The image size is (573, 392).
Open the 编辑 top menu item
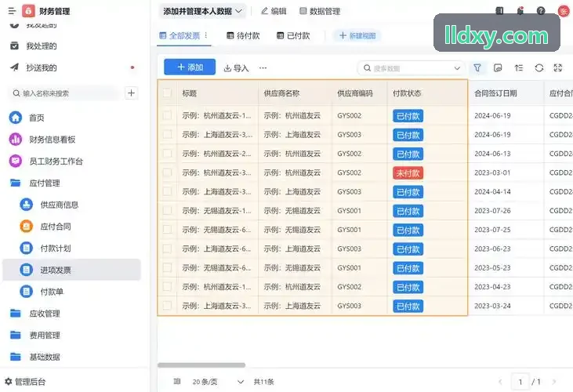click(274, 11)
